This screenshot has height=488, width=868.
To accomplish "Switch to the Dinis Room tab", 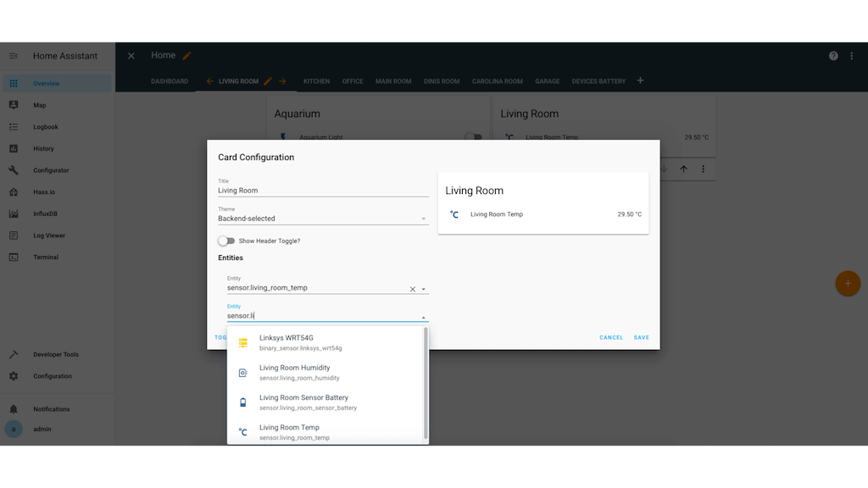I will click(442, 81).
